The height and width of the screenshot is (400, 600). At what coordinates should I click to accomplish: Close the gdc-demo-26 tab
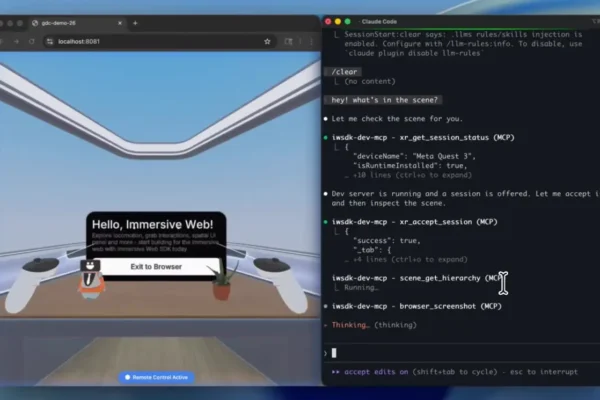click(x=120, y=23)
